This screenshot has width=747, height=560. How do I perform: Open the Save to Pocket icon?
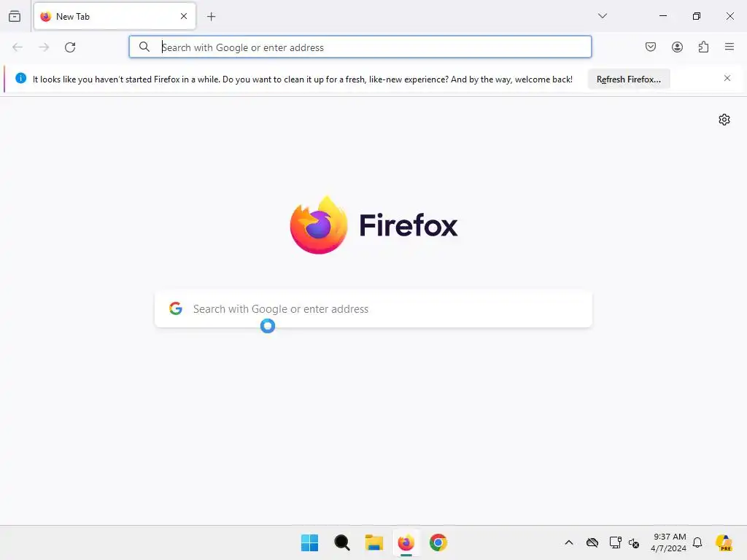coord(651,47)
